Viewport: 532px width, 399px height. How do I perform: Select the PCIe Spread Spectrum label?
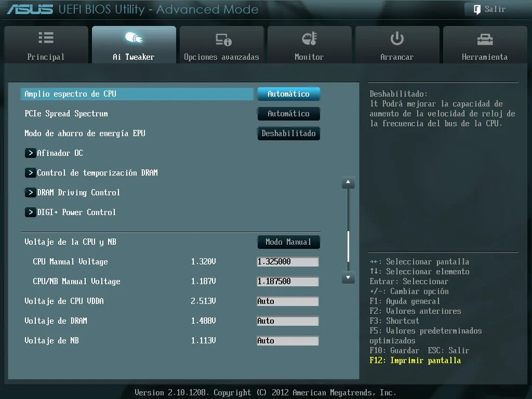pos(66,114)
